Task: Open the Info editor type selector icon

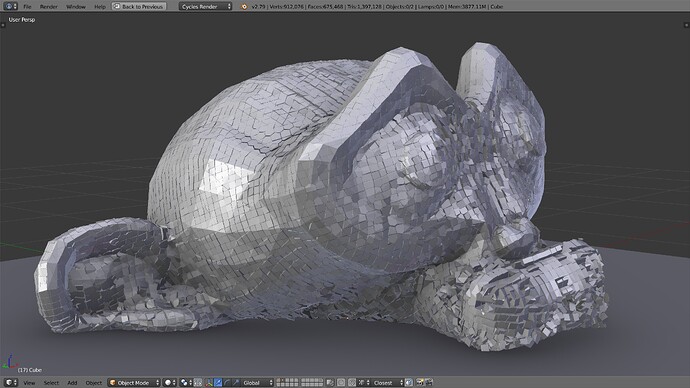Action: (10, 6)
